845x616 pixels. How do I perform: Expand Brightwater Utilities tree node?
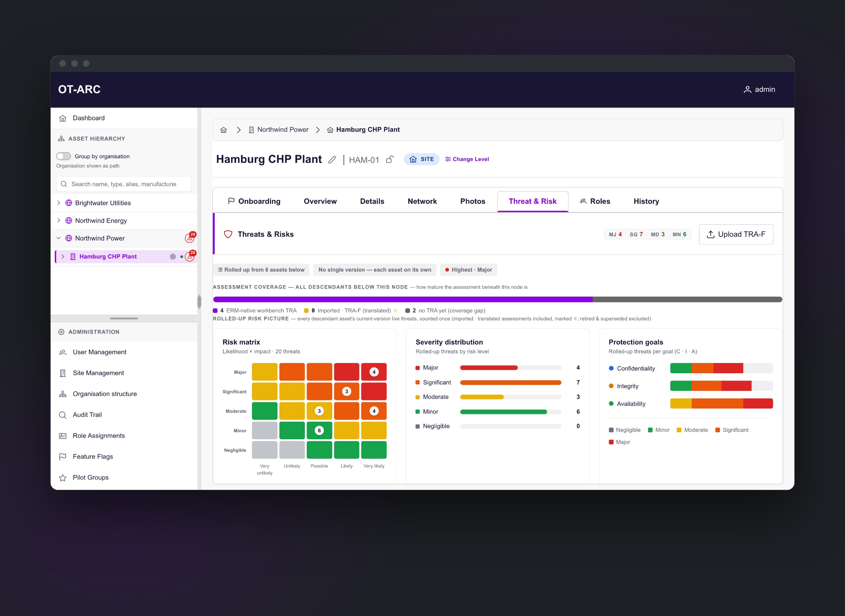point(59,203)
